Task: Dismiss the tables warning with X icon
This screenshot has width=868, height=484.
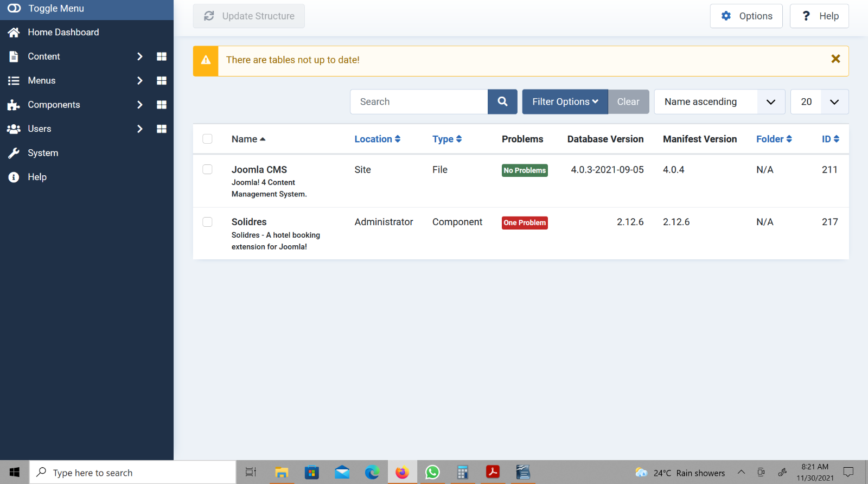Action: point(835,59)
